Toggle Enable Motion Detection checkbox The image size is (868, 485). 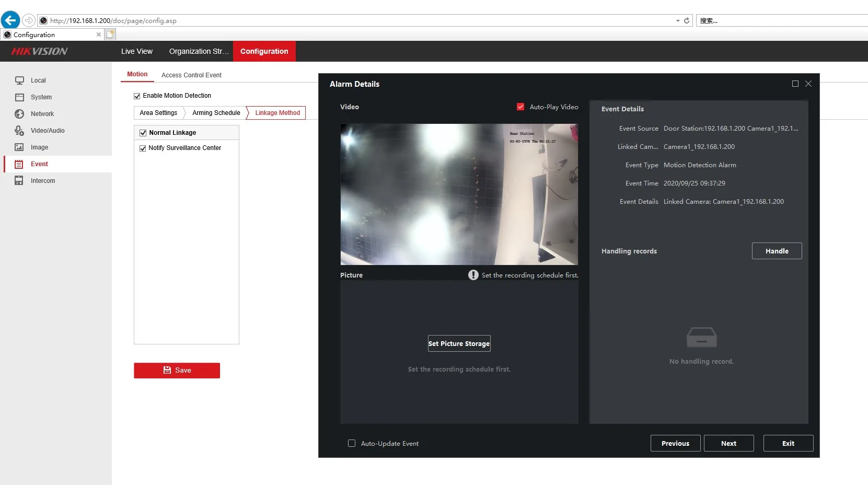[x=137, y=96]
